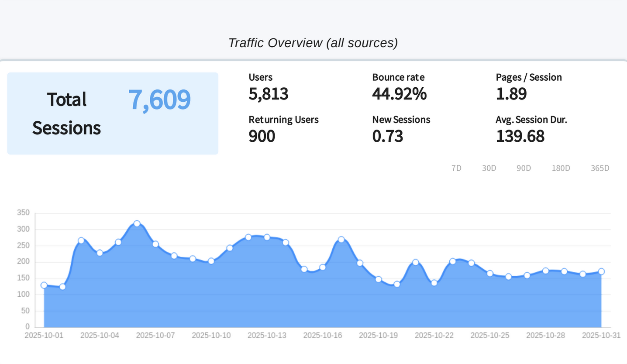Click the Bounce rate value 44.92%
The width and height of the screenshot is (627, 364).
399,94
